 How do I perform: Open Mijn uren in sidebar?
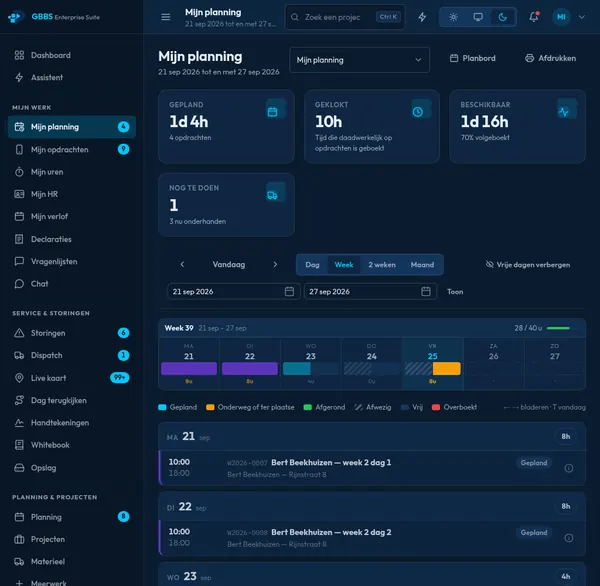[x=72, y=172]
